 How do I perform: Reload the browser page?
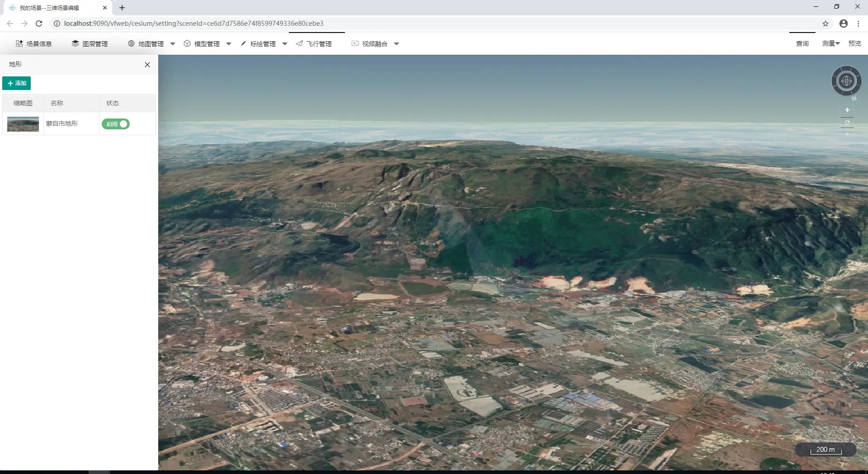pos(39,24)
